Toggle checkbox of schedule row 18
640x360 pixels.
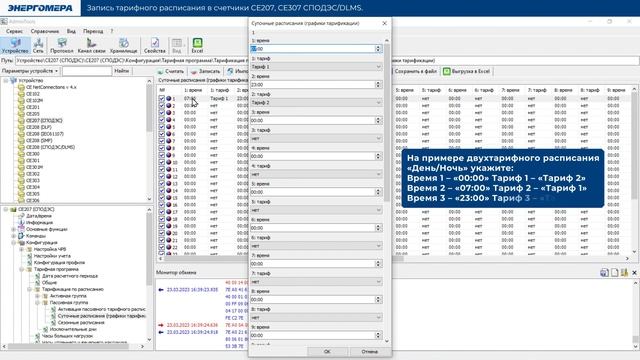point(162,219)
